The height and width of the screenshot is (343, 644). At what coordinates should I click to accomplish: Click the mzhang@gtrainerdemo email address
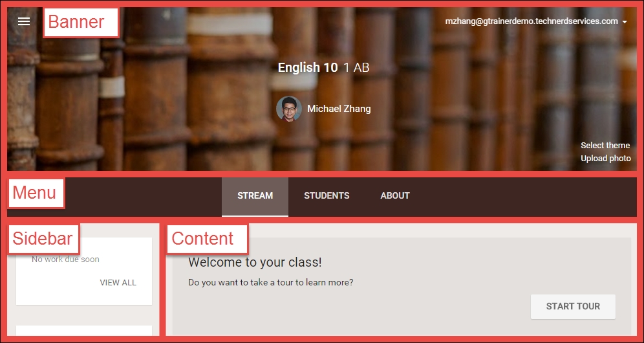(531, 21)
